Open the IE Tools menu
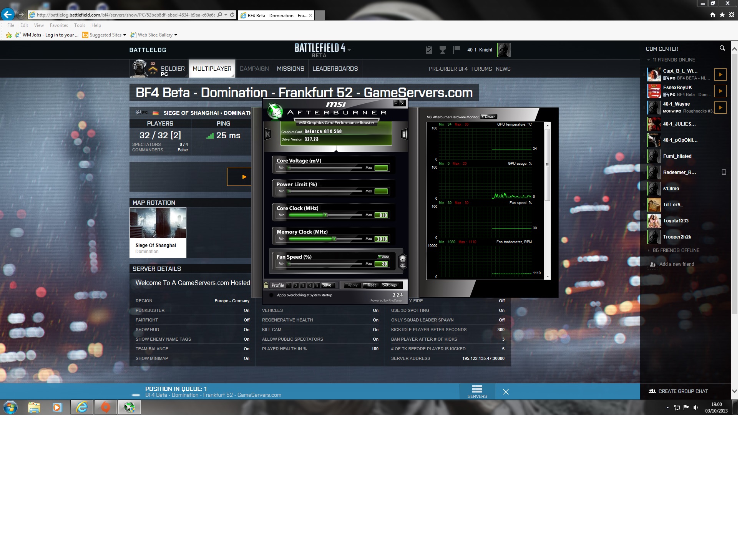Image resolution: width=747 pixels, height=560 pixels. [x=80, y=25]
